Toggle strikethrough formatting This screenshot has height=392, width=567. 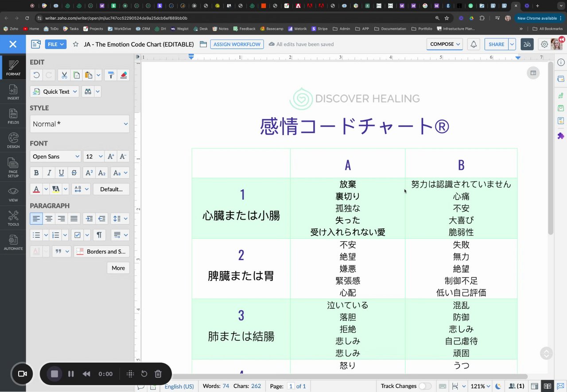(74, 173)
